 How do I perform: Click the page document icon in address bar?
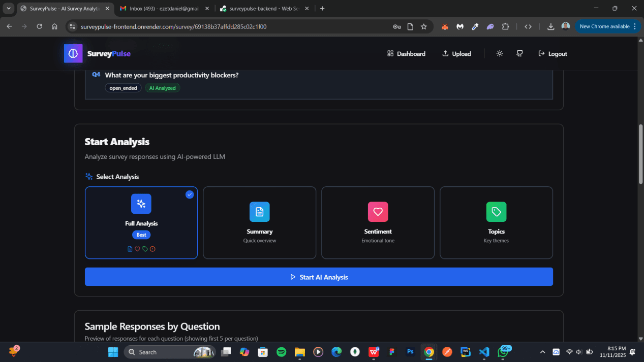pyautogui.click(x=410, y=26)
